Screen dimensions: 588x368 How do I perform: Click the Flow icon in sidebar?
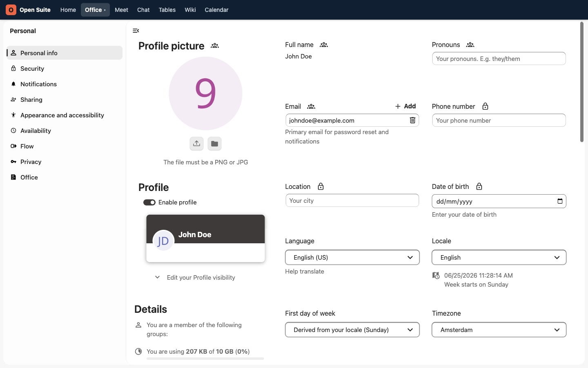13,146
